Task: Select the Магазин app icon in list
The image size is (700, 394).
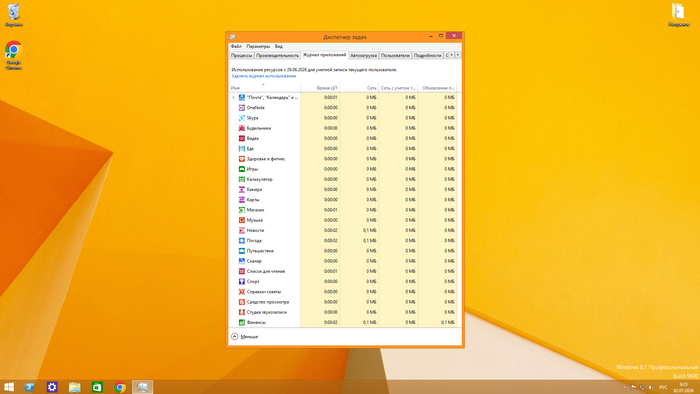Action: click(x=242, y=210)
